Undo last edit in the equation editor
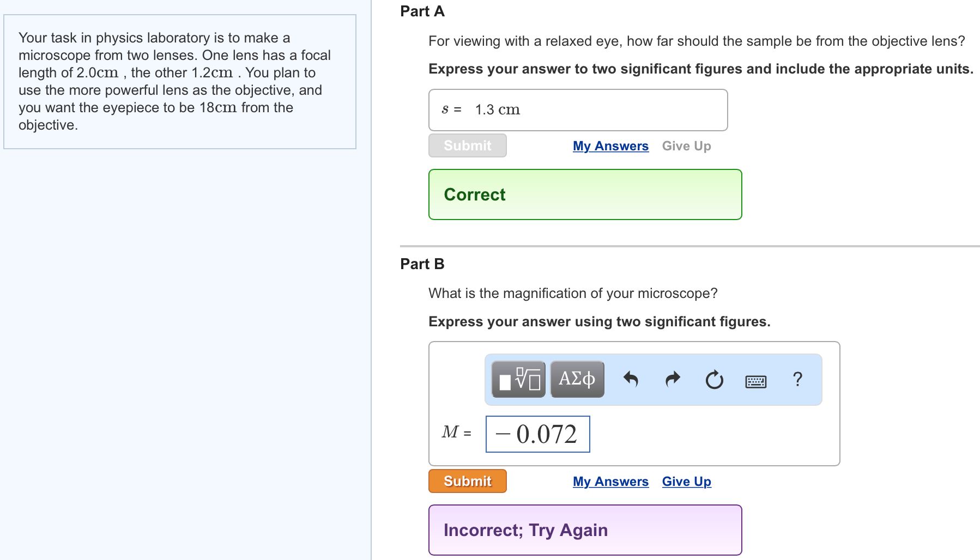The image size is (980, 560). 632,379
